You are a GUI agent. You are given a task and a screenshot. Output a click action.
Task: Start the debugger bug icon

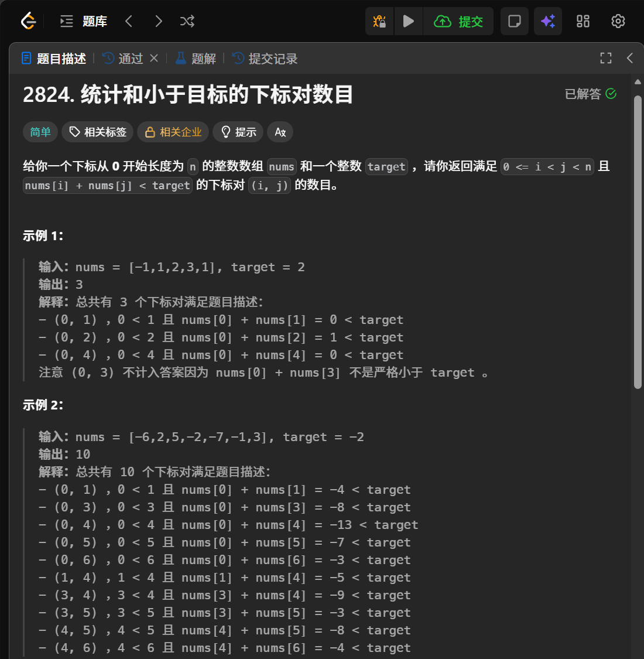pyautogui.click(x=379, y=21)
